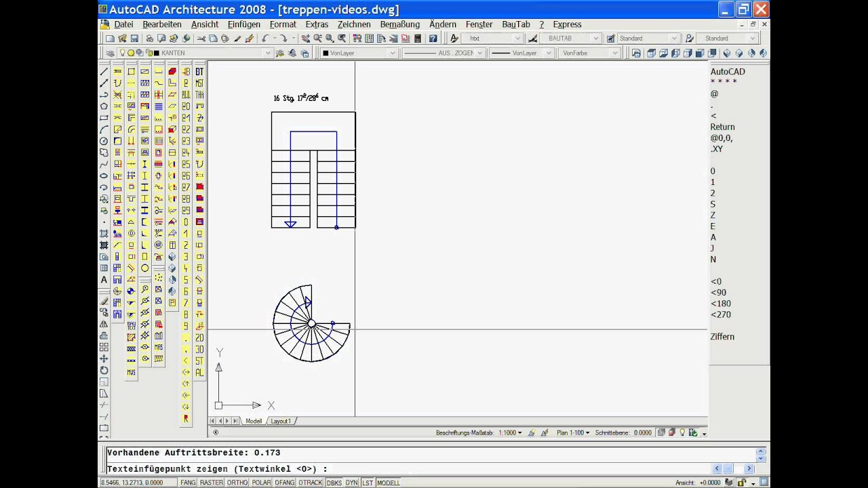The width and height of the screenshot is (868, 488).
Task: Activate the Pan hand tool
Action: point(306,39)
